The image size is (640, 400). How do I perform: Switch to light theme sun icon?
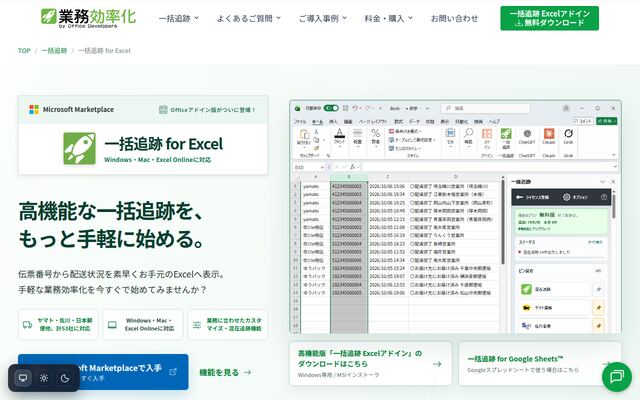click(x=44, y=378)
